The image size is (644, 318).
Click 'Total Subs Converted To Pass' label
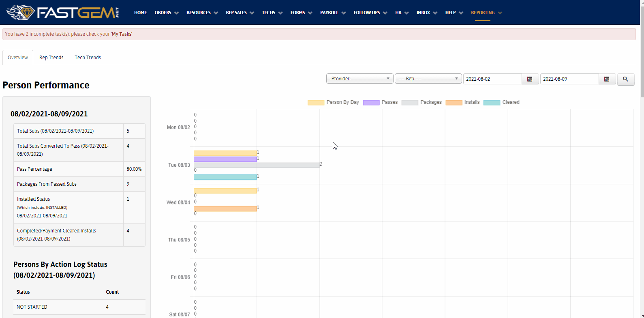point(63,150)
